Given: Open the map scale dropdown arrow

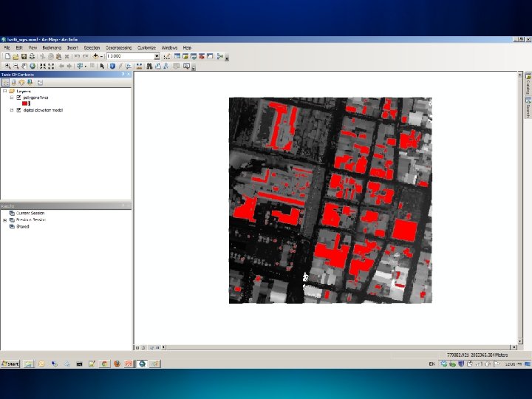Looking at the screenshot, I should coord(157,56).
